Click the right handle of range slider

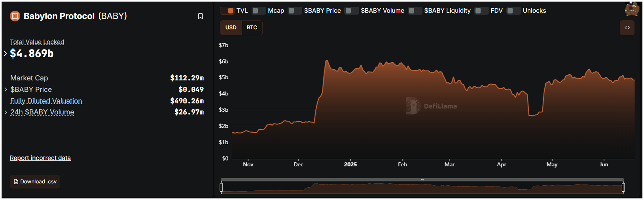[623, 187]
